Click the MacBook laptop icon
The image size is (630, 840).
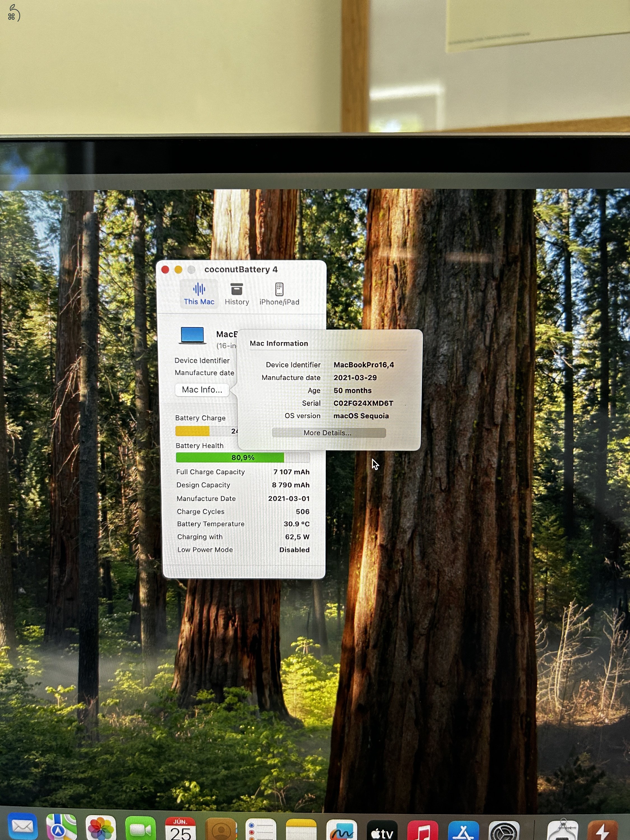[193, 336]
